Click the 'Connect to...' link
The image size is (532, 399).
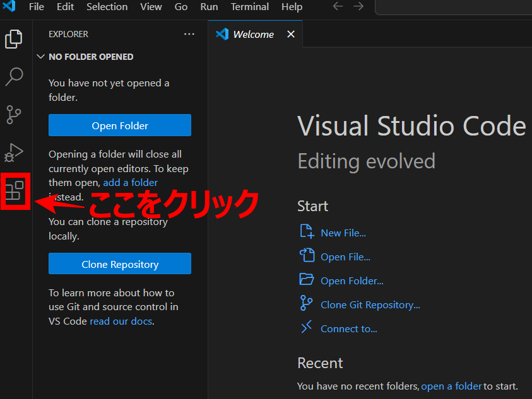pos(349,329)
